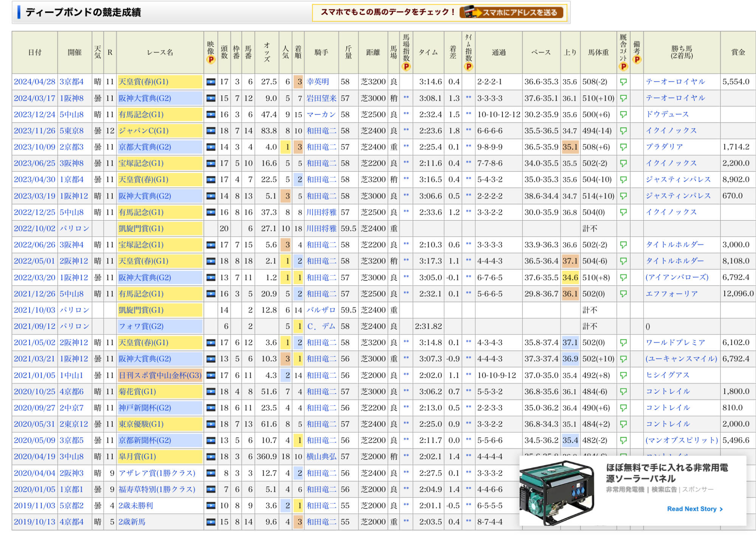The height and width of the screenshot is (535, 756).
Task: Play video for 2019/10/13 2歳新馬 race
Action: pos(211,522)
